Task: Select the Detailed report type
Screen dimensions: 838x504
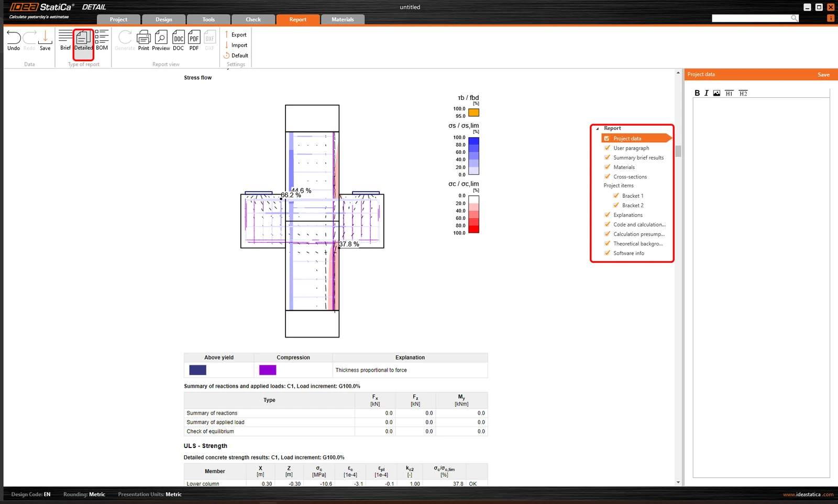Action: point(83,40)
